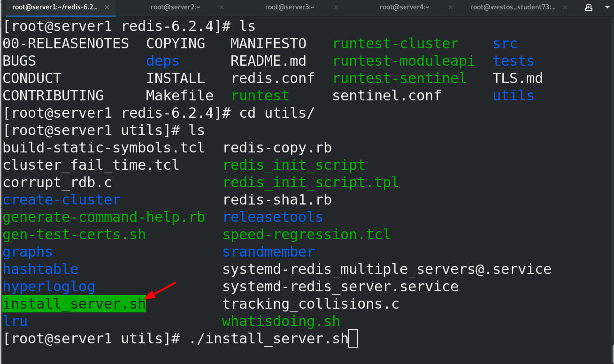
Task: Click the srandmember directory name
Action: tap(269, 252)
